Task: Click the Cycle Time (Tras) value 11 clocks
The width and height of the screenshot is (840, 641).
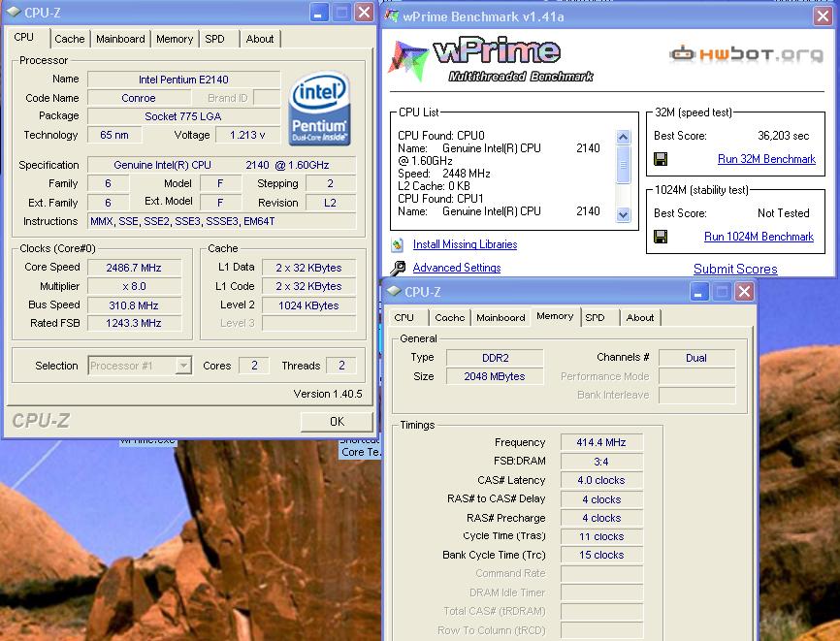Action: pyautogui.click(x=601, y=536)
